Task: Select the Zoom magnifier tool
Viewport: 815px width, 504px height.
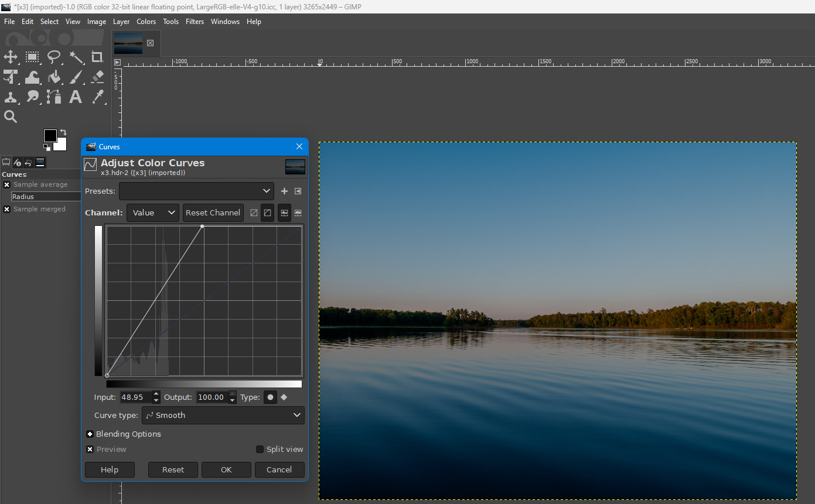Action: pyautogui.click(x=11, y=116)
